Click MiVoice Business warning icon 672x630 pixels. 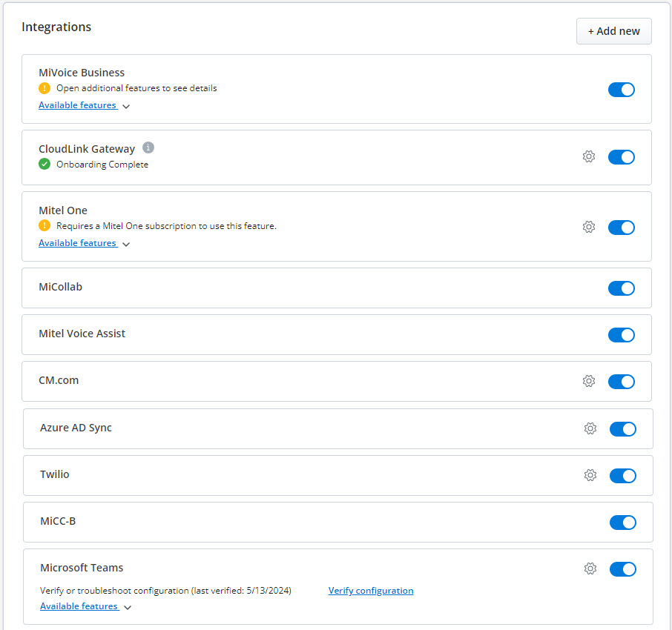click(45, 88)
